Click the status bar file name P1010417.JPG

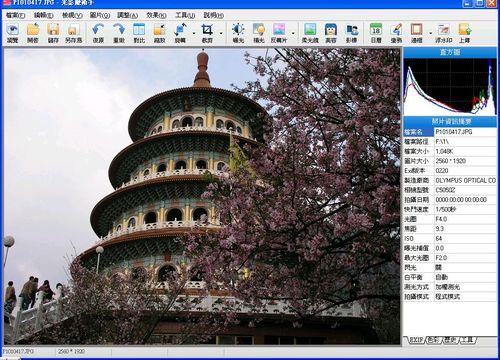tap(18, 351)
